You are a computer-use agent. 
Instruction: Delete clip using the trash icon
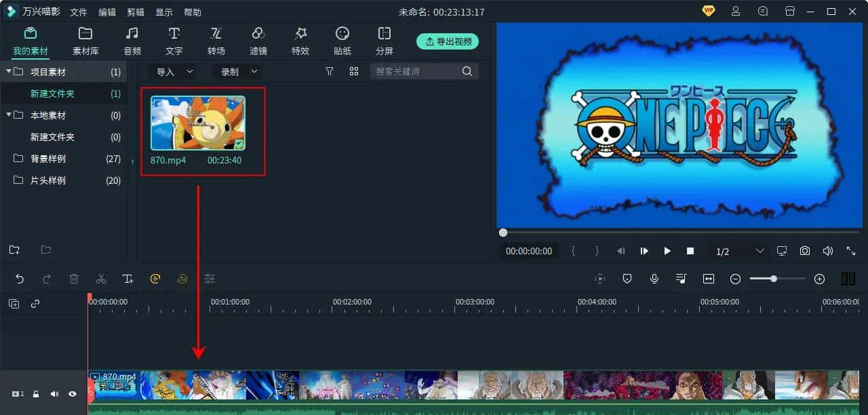pos(73,279)
